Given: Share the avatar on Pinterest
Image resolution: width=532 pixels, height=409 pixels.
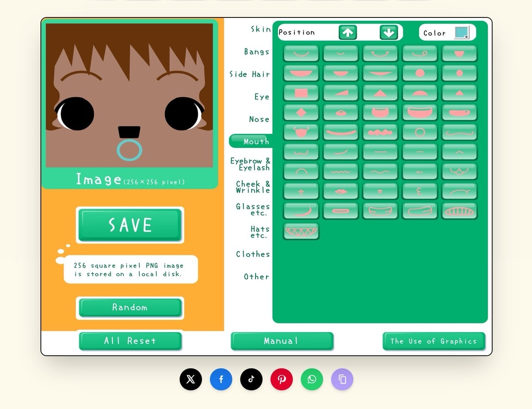Looking at the screenshot, I should (x=281, y=379).
